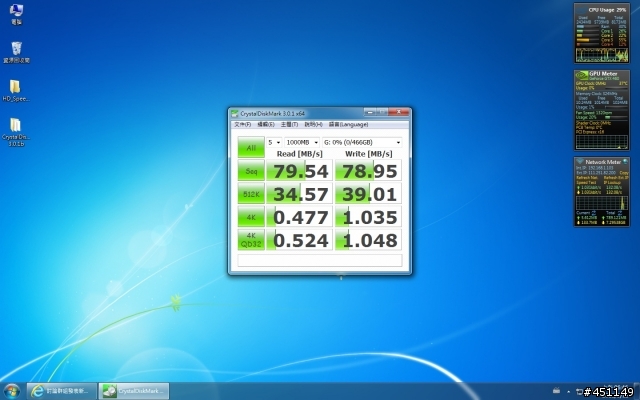Screen dimensions: 640x400
Task: Click the Write [MB/s] column header
Action: (x=369, y=154)
